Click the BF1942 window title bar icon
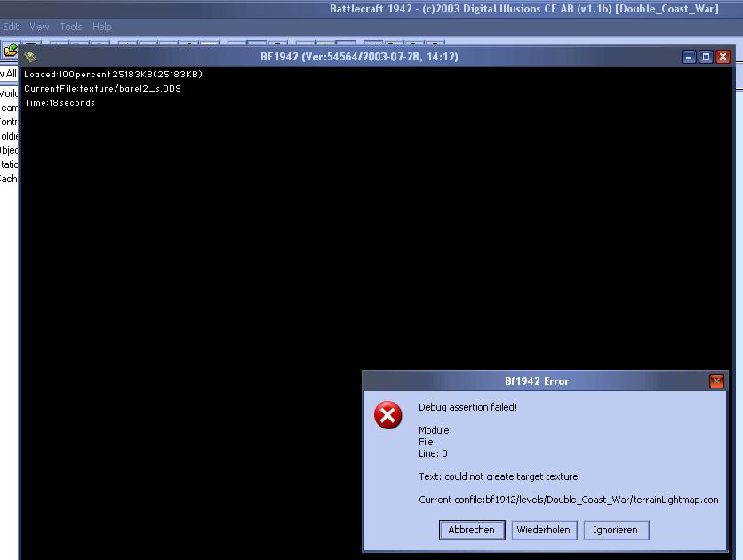The height and width of the screenshot is (560, 743). click(x=31, y=57)
